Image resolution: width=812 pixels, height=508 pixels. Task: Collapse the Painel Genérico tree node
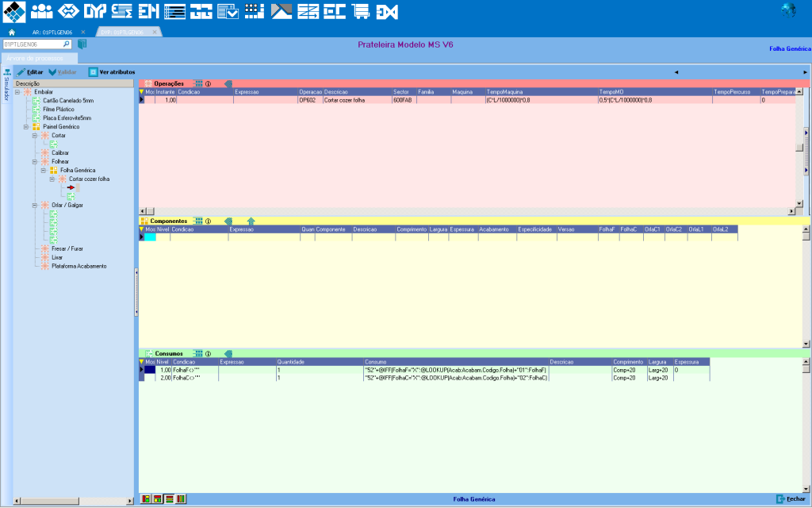point(26,126)
